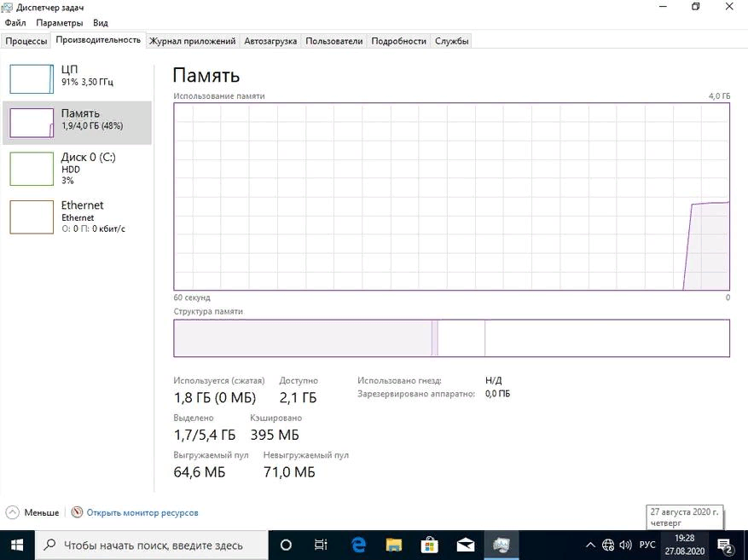748x560 pixels.
Task: Click the ЦП 91% 3,50 ГГц label
Action: (87, 75)
